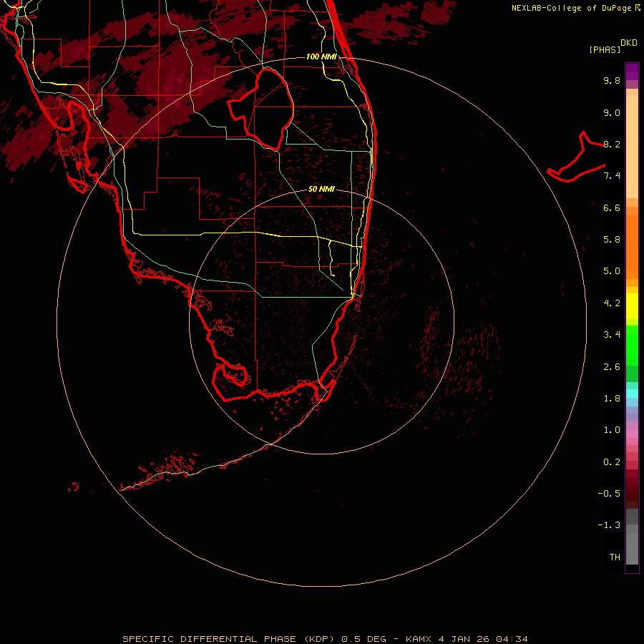The height and width of the screenshot is (644, 644).
Task: Pick the pink segment of the color bar
Action: pyautogui.click(x=632, y=434)
